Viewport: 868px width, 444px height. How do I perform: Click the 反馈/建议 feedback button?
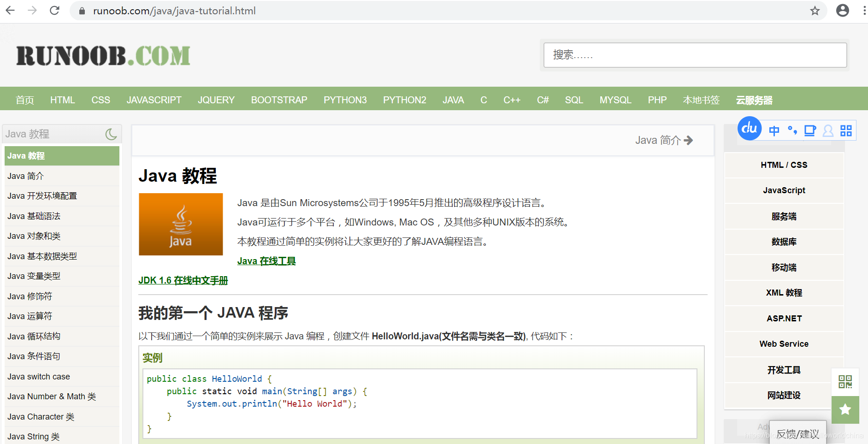(x=798, y=433)
